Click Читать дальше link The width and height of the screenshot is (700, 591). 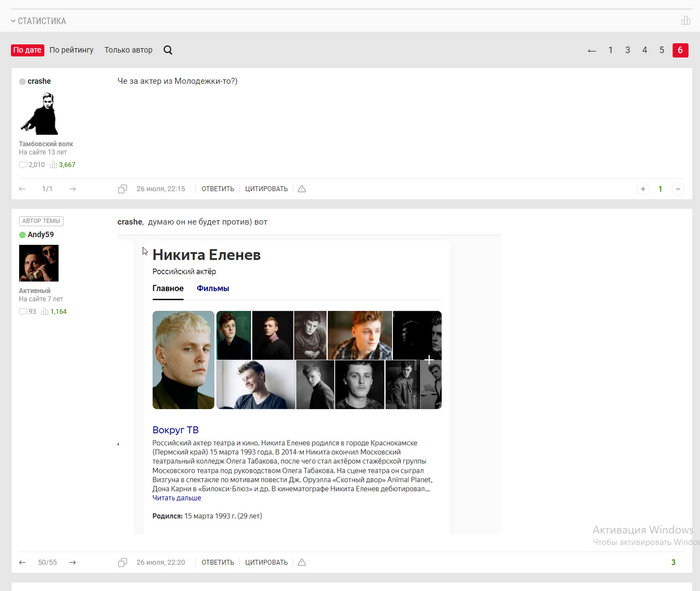(x=177, y=498)
